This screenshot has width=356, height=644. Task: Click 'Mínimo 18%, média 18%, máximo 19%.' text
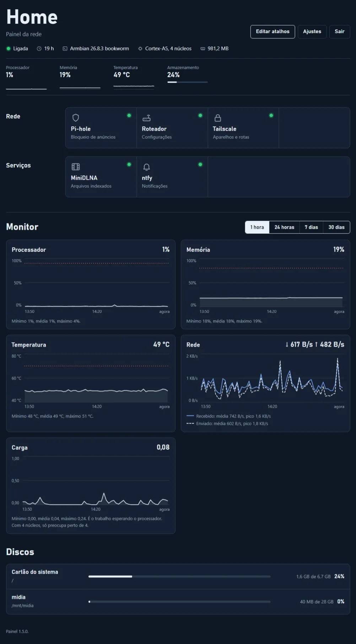[225, 321]
